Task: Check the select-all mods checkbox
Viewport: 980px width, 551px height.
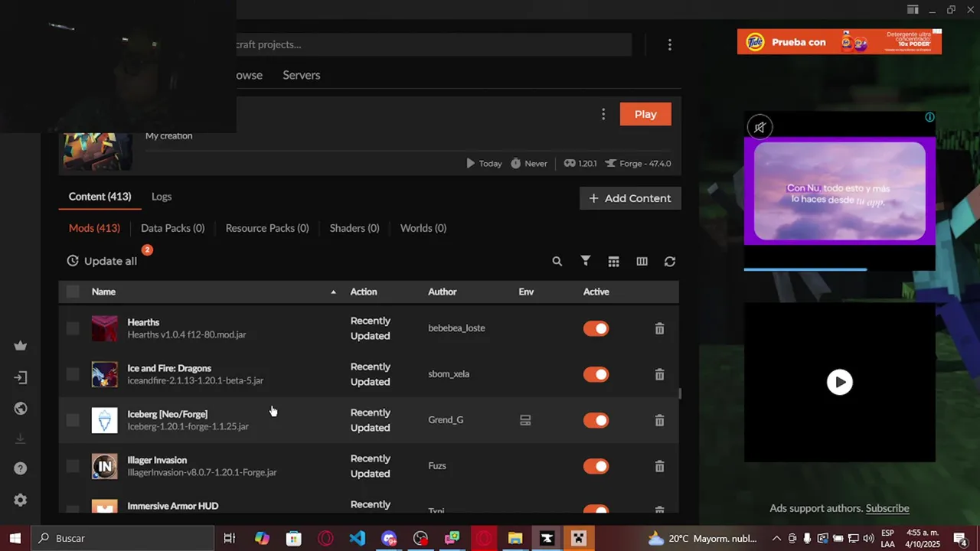Action: (73, 292)
